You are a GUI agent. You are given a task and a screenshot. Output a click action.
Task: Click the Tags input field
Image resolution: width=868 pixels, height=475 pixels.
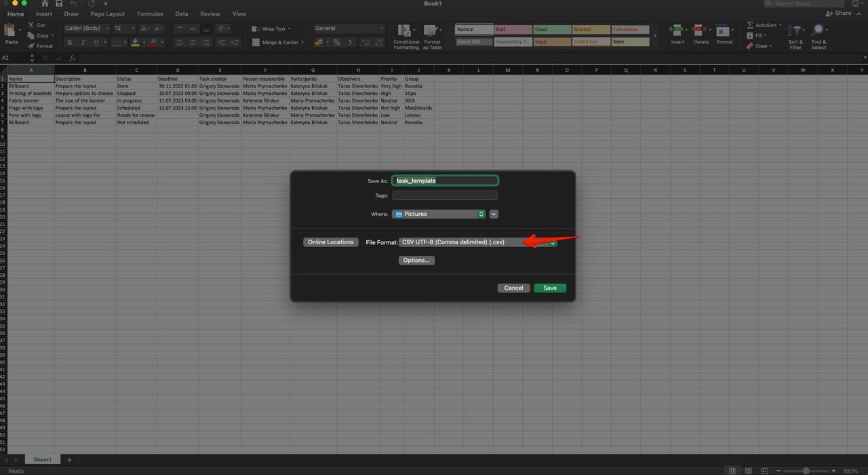[445, 195]
